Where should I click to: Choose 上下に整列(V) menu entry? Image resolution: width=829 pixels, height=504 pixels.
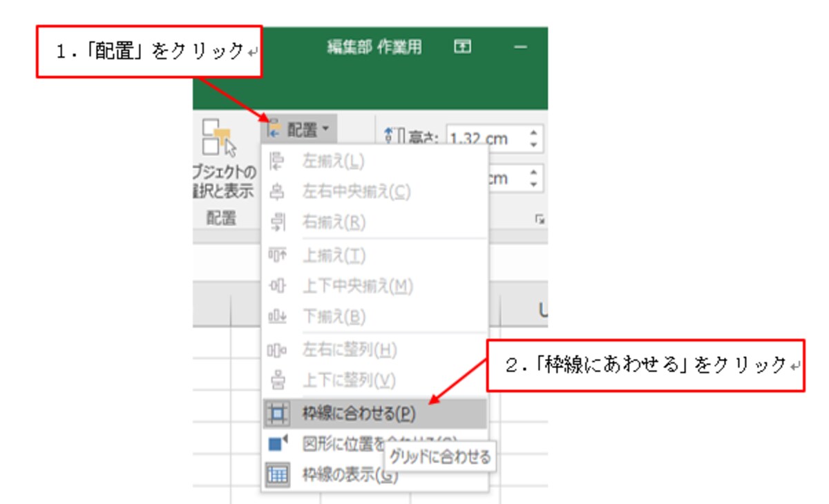(374, 380)
